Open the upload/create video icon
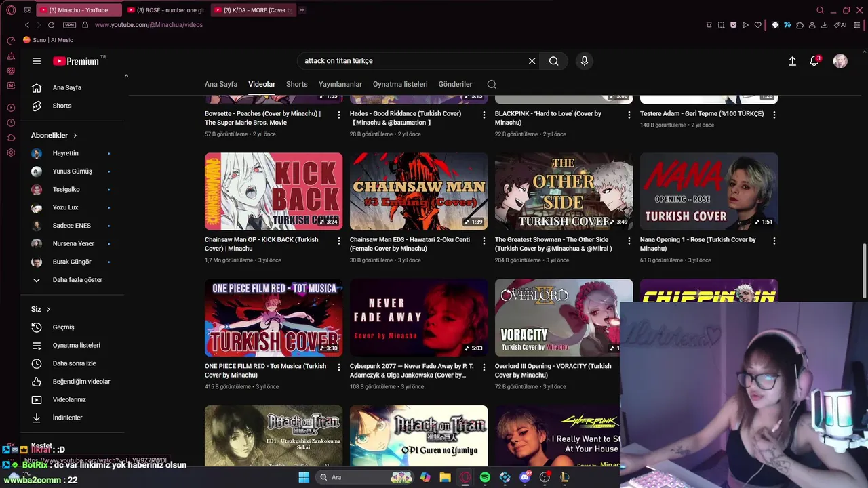Viewport: 868px width, 488px height. (x=792, y=61)
